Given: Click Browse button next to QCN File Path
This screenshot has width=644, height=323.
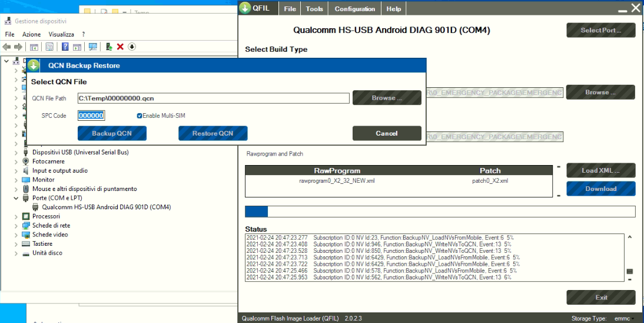Looking at the screenshot, I should [387, 98].
